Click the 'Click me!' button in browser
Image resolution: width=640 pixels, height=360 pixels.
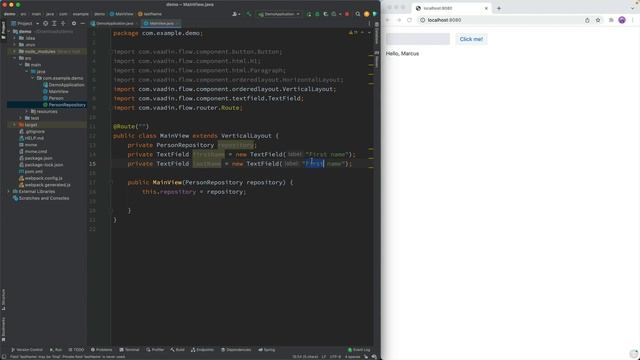click(471, 39)
